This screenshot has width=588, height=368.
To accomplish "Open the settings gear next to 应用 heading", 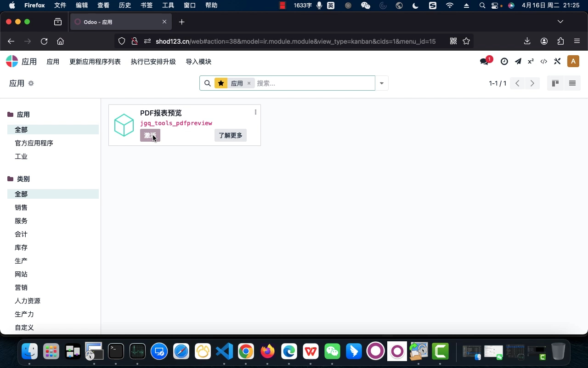I will [31, 83].
